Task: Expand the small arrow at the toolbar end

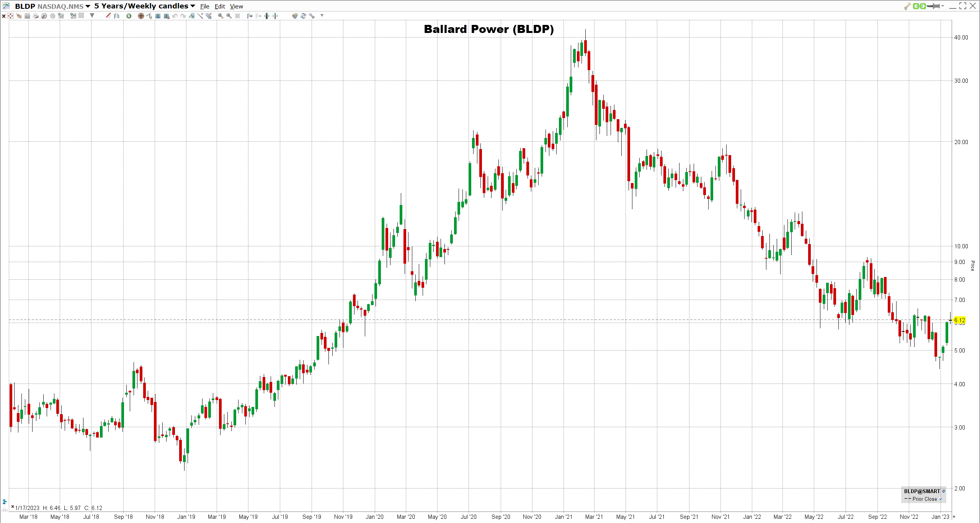Action: (x=322, y=16)
